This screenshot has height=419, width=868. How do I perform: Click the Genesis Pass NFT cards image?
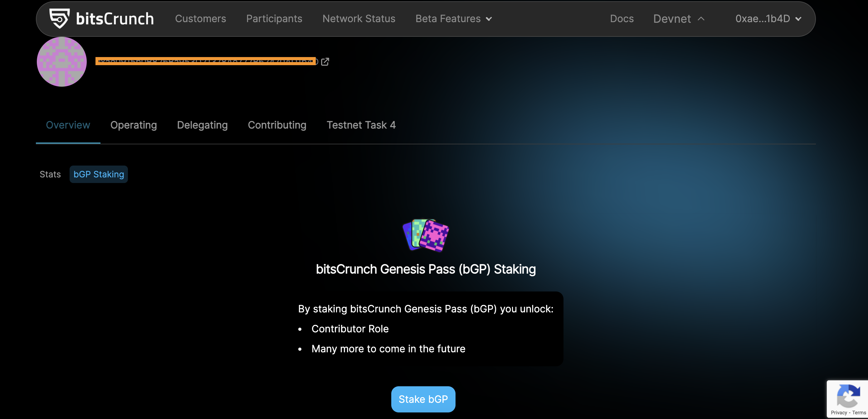pos(426,235)
